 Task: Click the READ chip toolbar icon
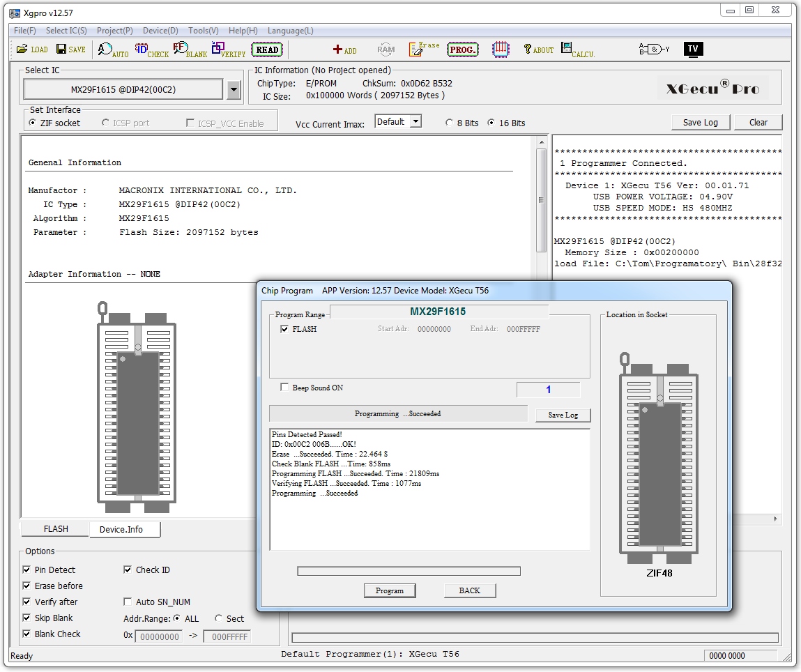point(267,49)
